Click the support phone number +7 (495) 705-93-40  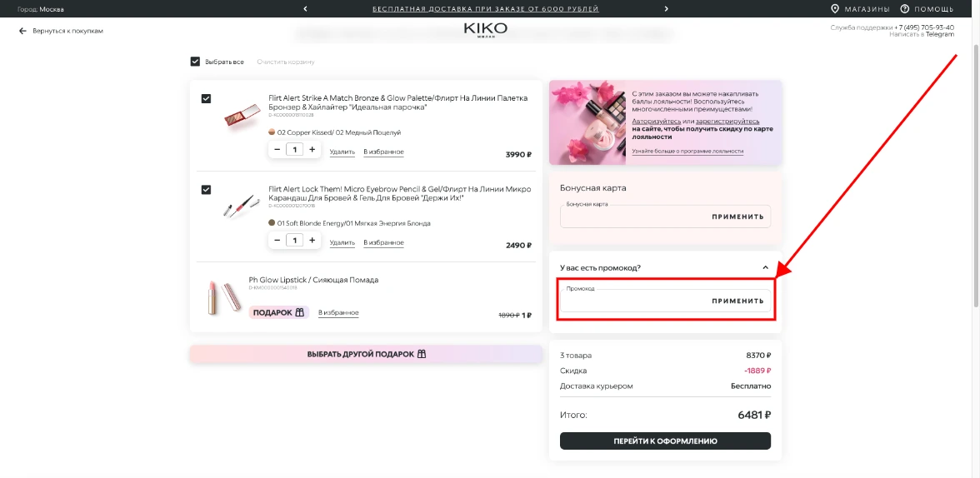[x=923, y=27]
